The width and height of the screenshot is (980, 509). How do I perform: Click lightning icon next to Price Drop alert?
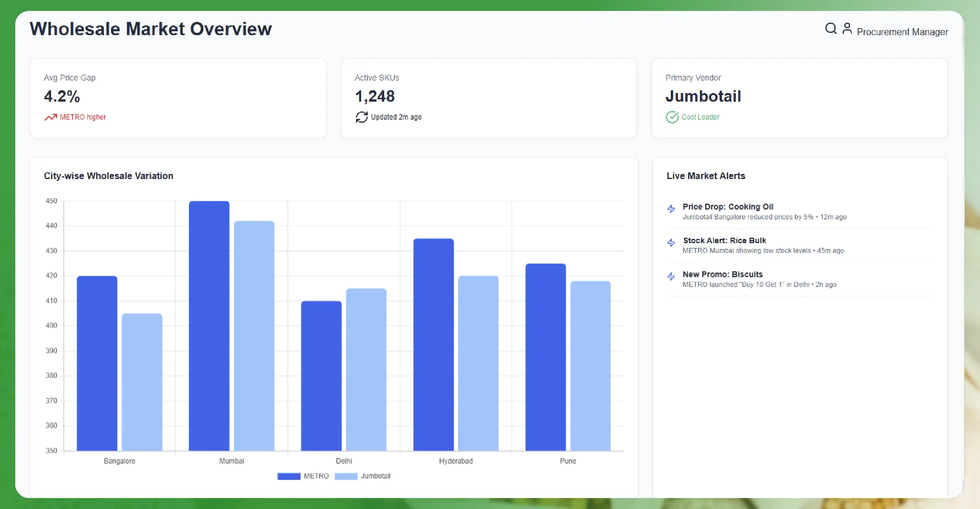click(x=671, y=209)
